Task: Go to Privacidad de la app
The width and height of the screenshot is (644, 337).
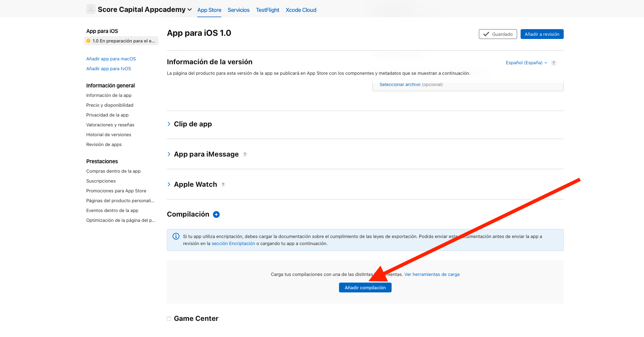Action: pos(107,115)
